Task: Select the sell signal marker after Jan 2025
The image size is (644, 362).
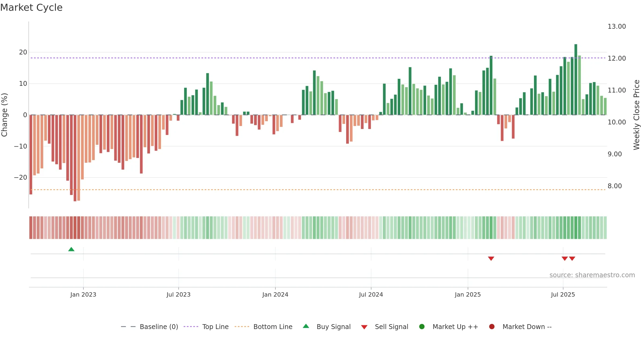Action: click(x=491, y=258)
